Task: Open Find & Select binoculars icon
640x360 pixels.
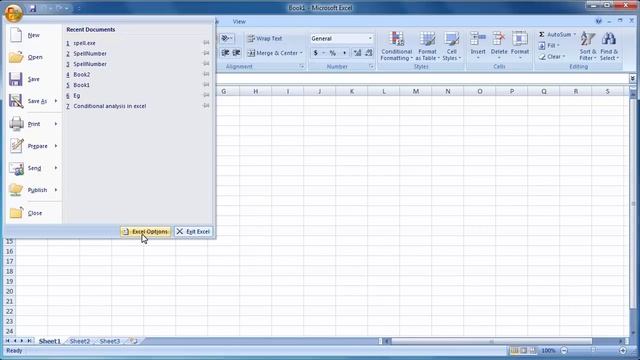Action: pos(609,39)
